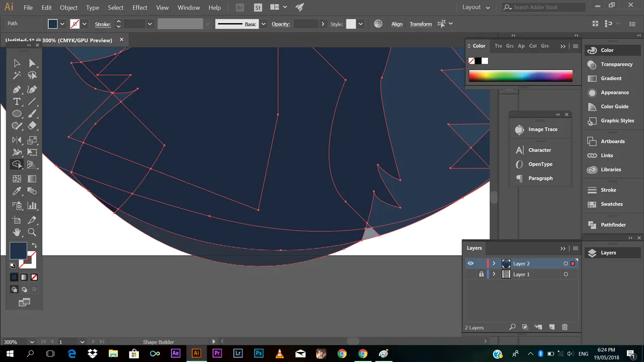The image size is (644, 362).
Task: Click the Delete Selection trash icon in Layers
Action: tap(565, 327)
